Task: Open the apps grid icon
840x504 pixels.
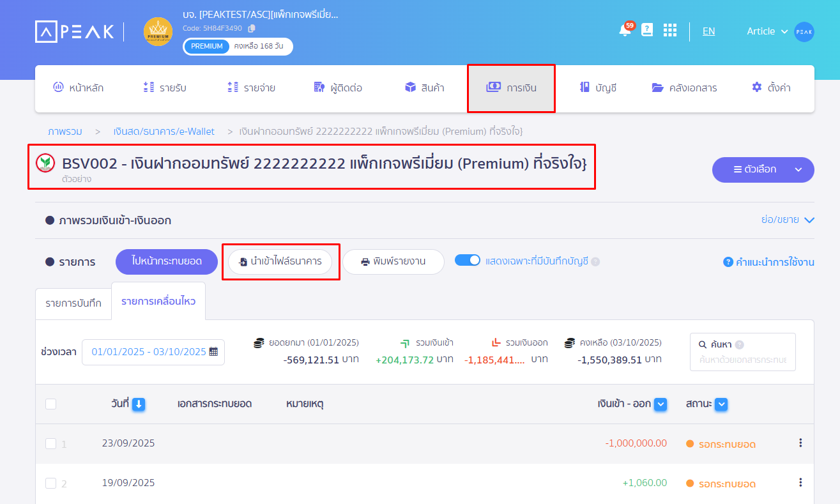Action: [669, 31]
